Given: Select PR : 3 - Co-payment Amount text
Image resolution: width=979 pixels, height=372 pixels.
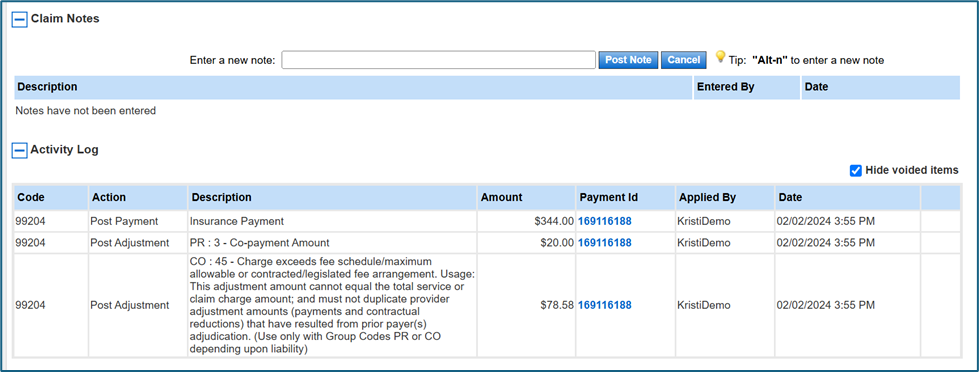Looking at the screenshot, I should point(259,243).
